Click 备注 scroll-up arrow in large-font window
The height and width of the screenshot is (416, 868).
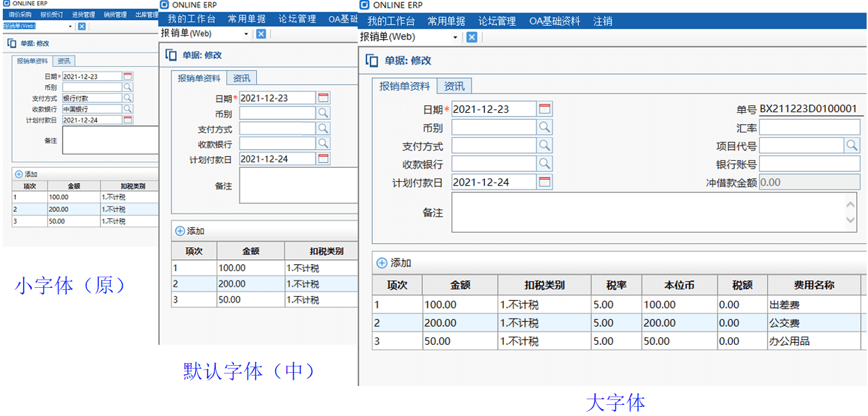pos(851,206)
